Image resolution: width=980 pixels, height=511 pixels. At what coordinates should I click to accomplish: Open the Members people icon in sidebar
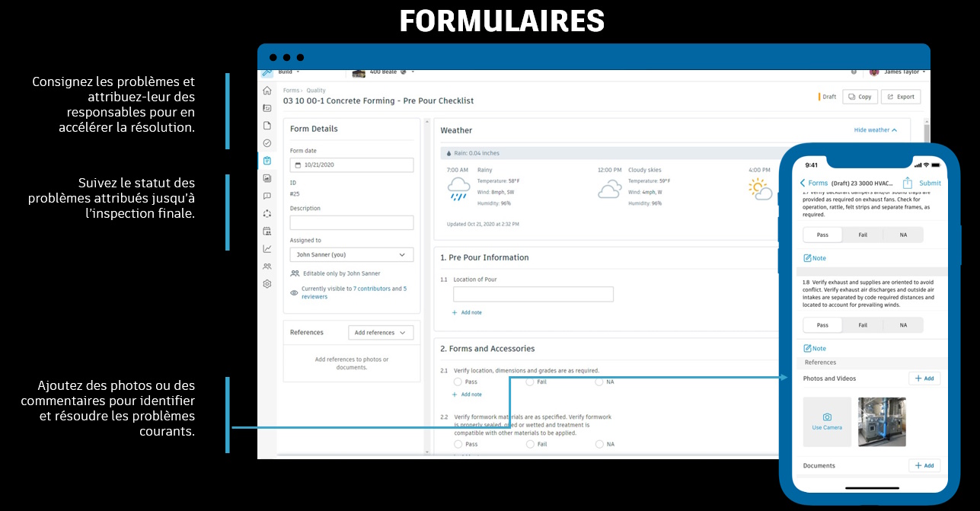pos(267,267)
